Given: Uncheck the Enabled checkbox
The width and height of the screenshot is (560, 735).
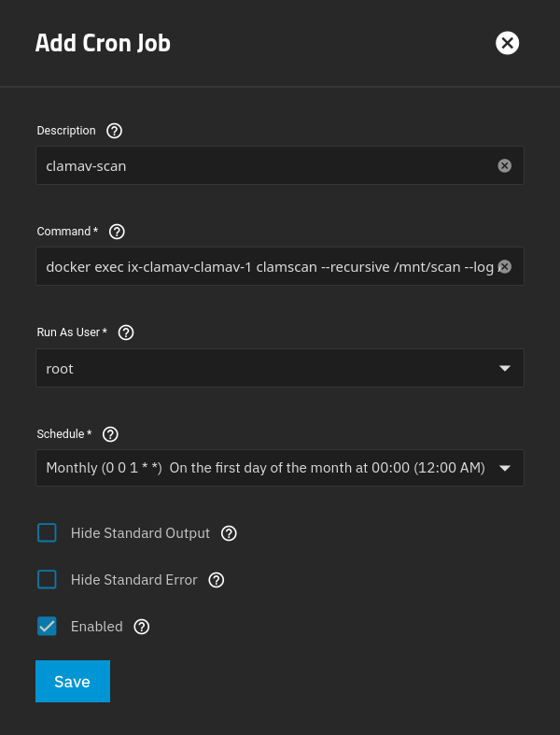Looking at the screenshot, I should pyautogui.click(x=47, y=627).
